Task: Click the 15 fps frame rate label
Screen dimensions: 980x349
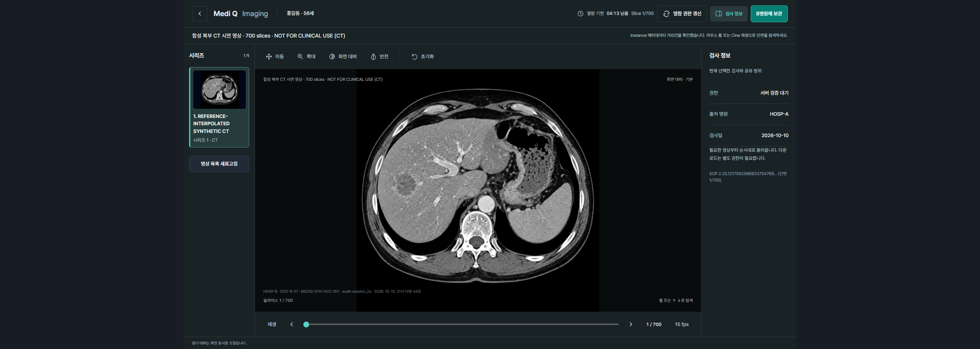Action: 681,324
